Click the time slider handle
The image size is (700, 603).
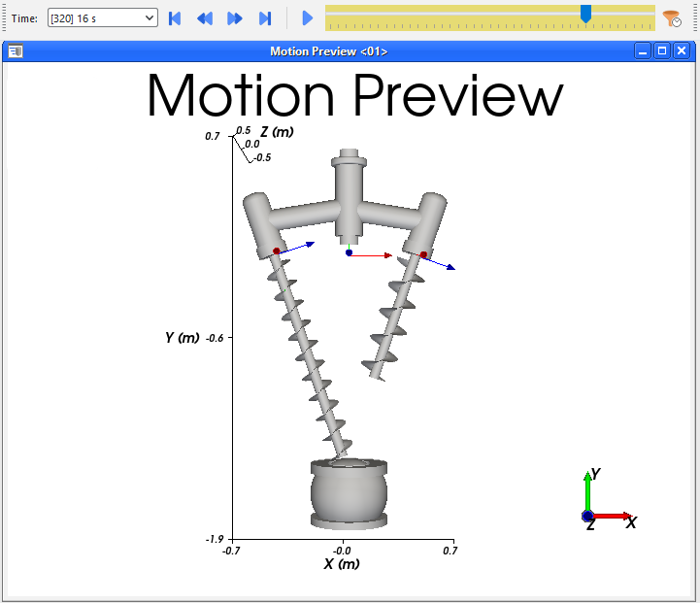point(585,14)
